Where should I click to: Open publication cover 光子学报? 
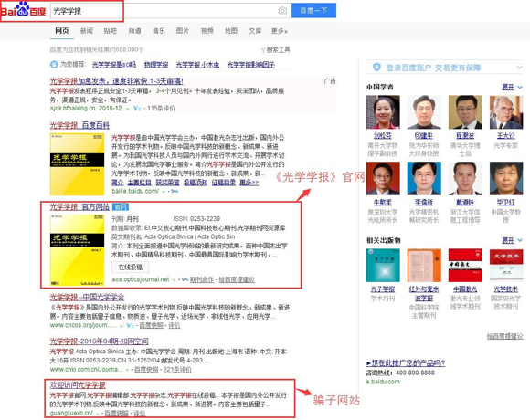(383, 266)
